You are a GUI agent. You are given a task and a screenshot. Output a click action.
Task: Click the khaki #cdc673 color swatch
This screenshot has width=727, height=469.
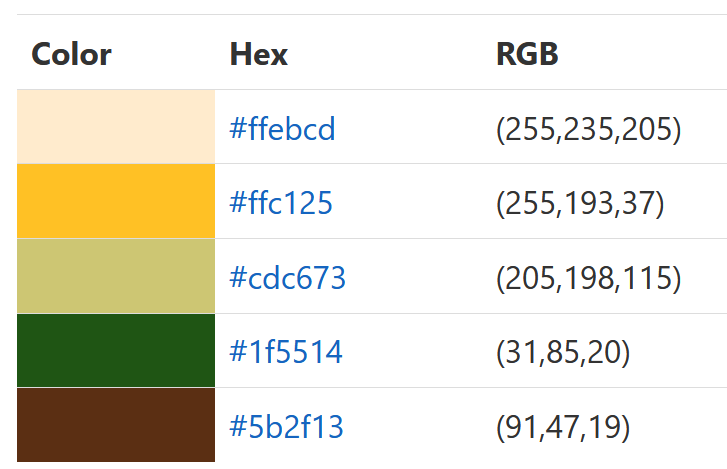pos(116,276)
